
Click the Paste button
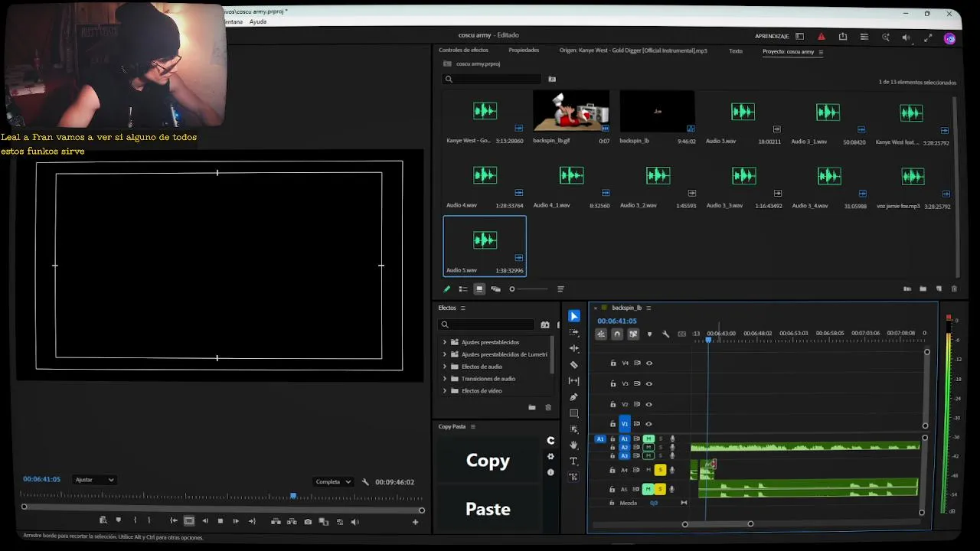(x=488, y=509)
